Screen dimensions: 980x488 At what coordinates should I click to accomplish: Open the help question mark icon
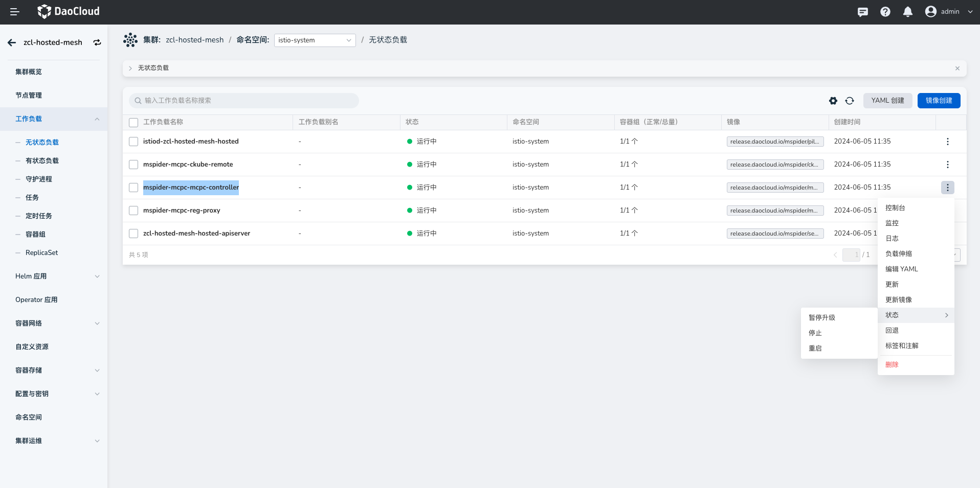click(x=885, y=12)
